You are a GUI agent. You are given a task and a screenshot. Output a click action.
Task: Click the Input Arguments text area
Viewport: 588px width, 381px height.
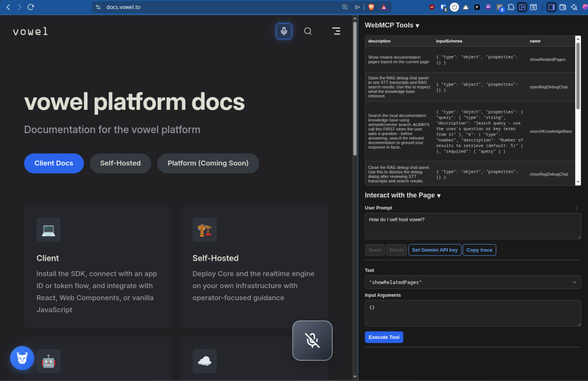[473, 313]
